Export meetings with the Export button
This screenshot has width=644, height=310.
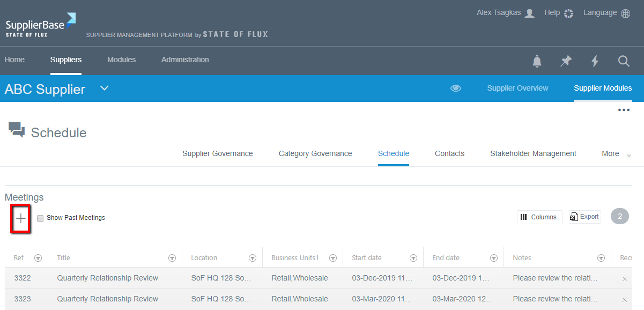584,217
